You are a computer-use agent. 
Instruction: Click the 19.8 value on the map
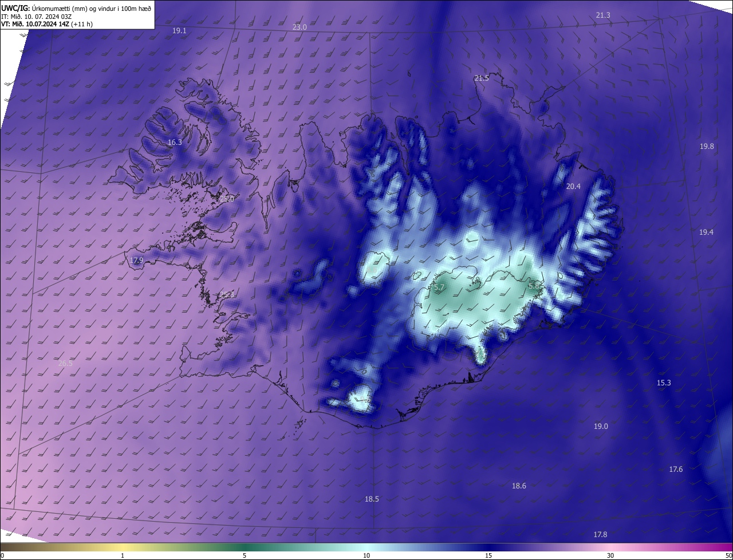click(707, 146)
